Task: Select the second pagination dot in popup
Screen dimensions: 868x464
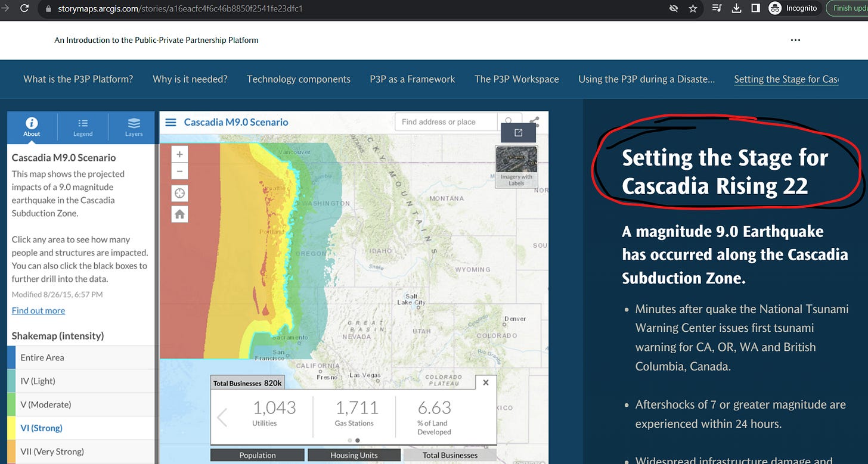Action: pyautogui.click(x=357, y=441)
